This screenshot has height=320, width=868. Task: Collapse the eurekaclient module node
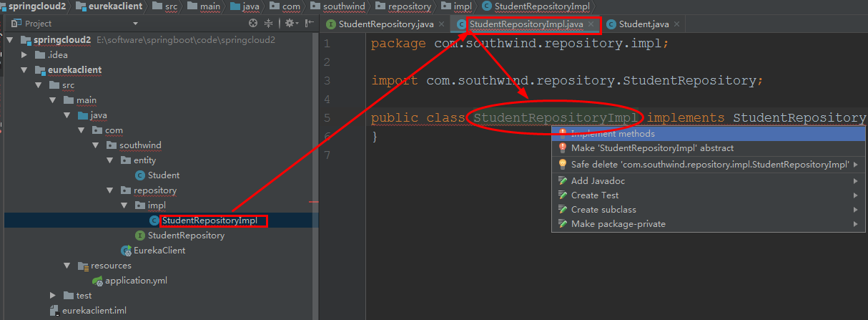tap(24, 69)
